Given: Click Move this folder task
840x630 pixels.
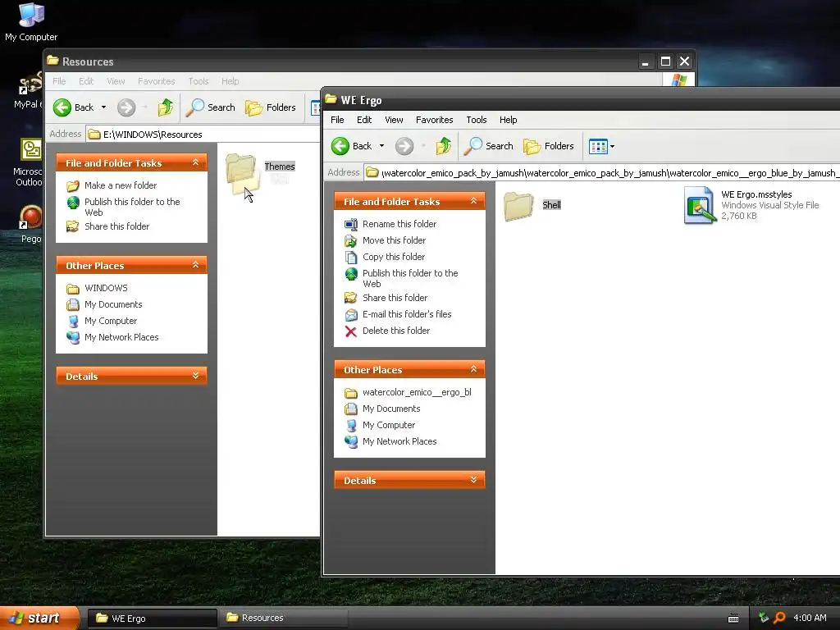Looking at the screenshot, I should [x=394, y=240].
